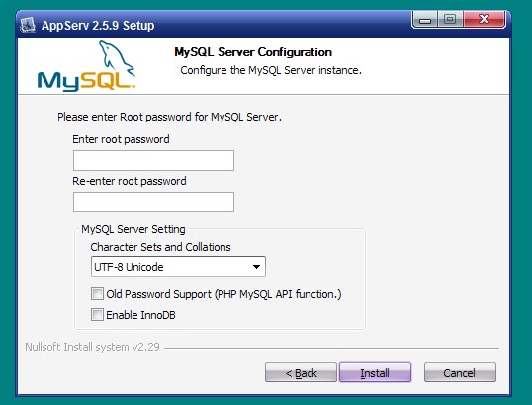The width and height of the screenshot is (532, 405).
Task: Maximize the AppServ Setup window
Action: (450, 20)
